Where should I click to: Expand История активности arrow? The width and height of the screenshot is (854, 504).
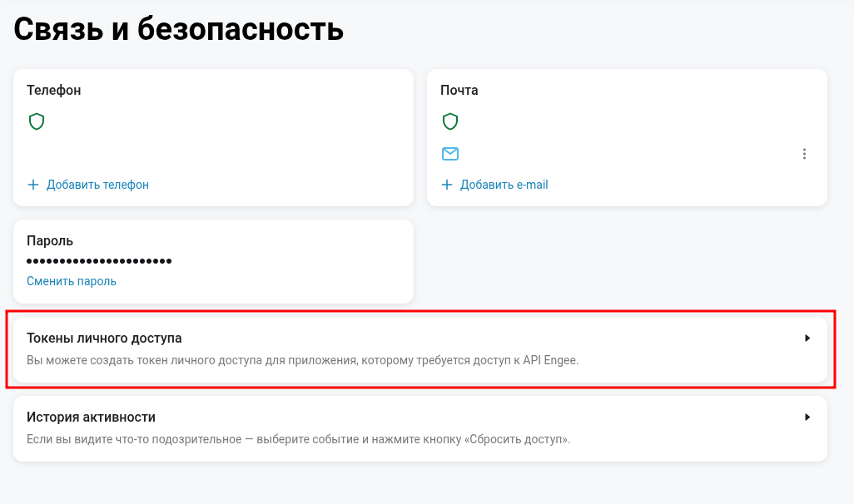pyautogui.click(x=807, y=417)
